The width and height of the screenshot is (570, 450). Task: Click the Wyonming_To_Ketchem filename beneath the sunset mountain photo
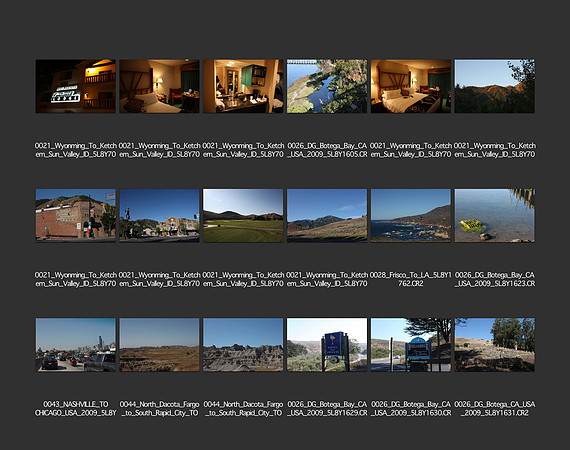495,150
